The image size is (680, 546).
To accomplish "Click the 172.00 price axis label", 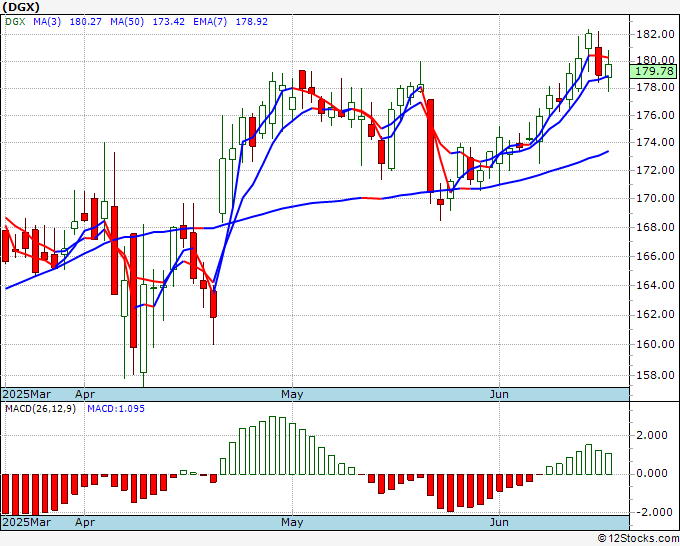I will point(655,170).
